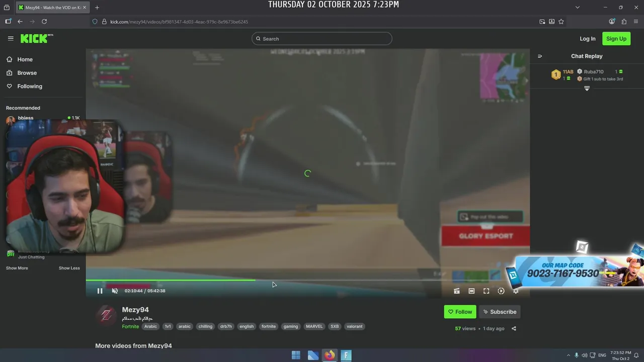Screen dimensions: 644x362
Task: Open the clips icon in the player
Action: point(457,291)
